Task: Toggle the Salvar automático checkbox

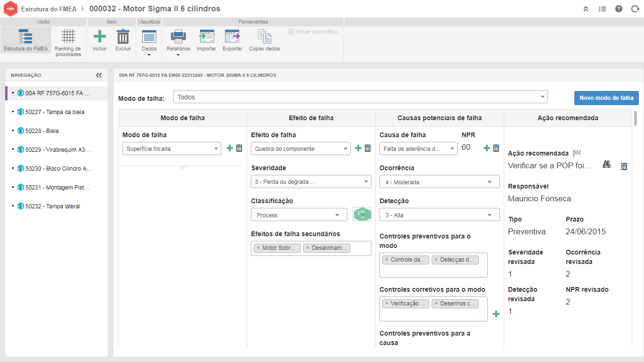Action: click(291, 32)
